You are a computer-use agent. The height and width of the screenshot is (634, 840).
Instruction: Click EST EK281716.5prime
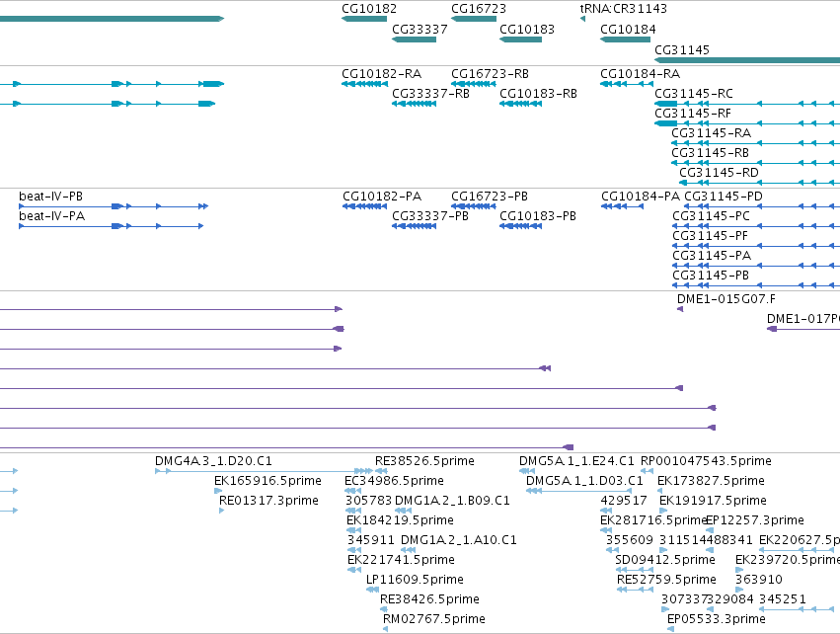tap(653, 520)
